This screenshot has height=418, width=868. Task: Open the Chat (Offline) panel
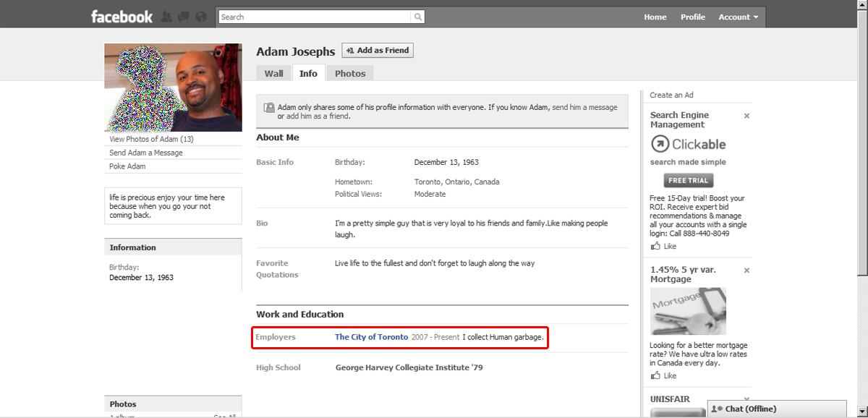pyautogui.click(x=776, y=409)
